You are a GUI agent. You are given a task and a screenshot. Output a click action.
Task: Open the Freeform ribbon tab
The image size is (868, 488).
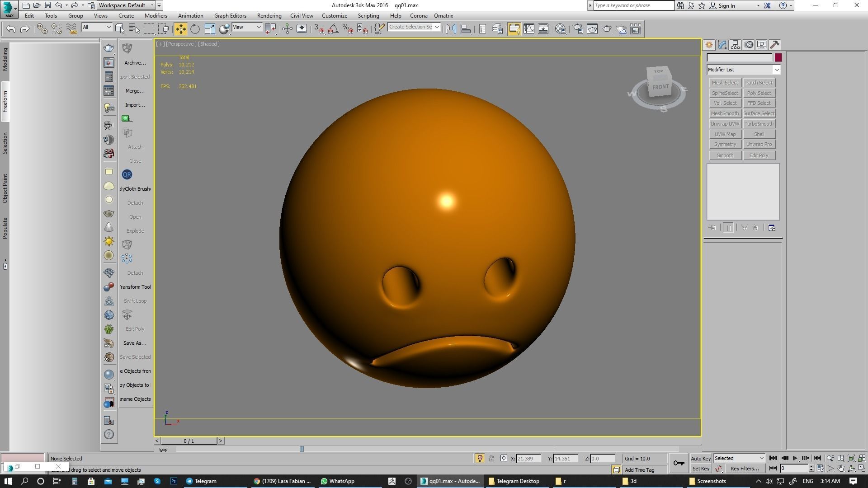pyautogui.click(x=5, y=102)
